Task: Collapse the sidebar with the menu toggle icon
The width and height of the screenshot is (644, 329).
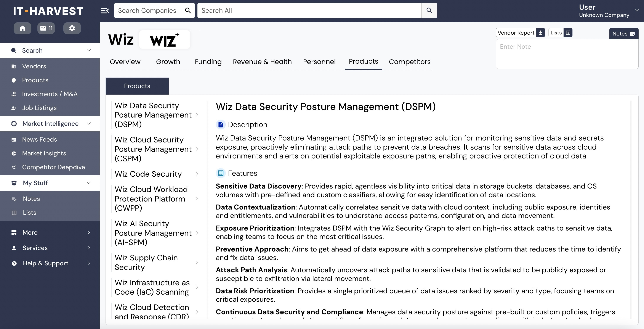Action: [105, 11]
